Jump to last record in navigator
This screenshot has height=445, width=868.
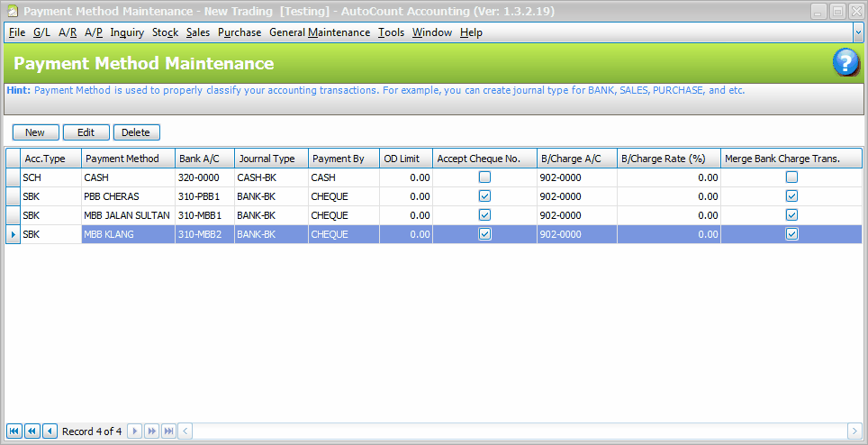[168, 431]
